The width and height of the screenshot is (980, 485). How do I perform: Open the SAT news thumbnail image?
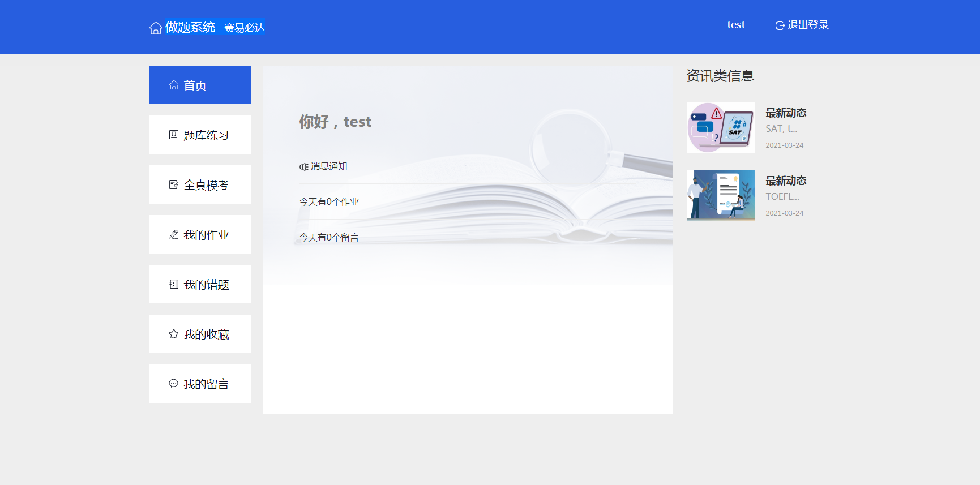[720, 127]
